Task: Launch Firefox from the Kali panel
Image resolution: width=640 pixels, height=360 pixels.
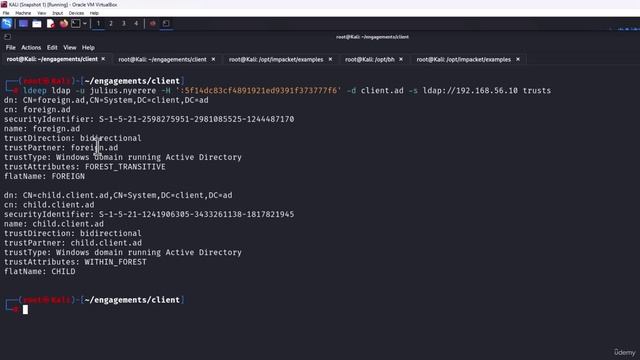Action: click(x=64, y=24)
